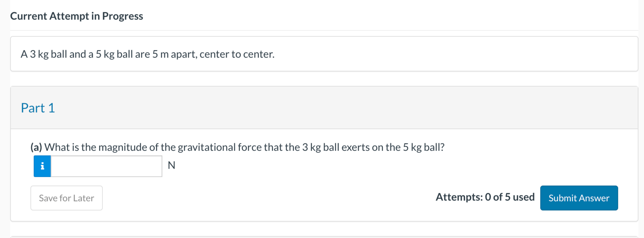The height and width of the screenshot is (238, 644).
Task: Click the Current Attempt in Progress heading
Action: (x=77, y=16)
